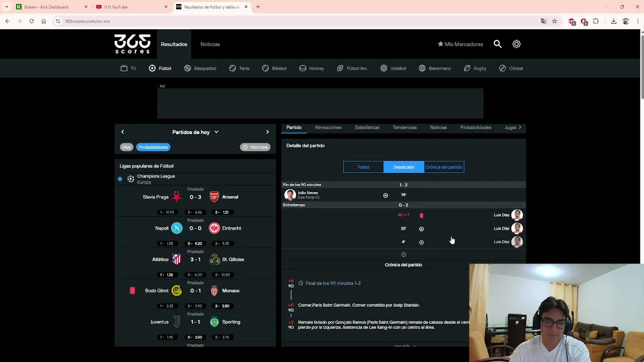Screen dimensions: 644x362
Task: Open the browser extensions puzzle icon
Action: (596, 21)
